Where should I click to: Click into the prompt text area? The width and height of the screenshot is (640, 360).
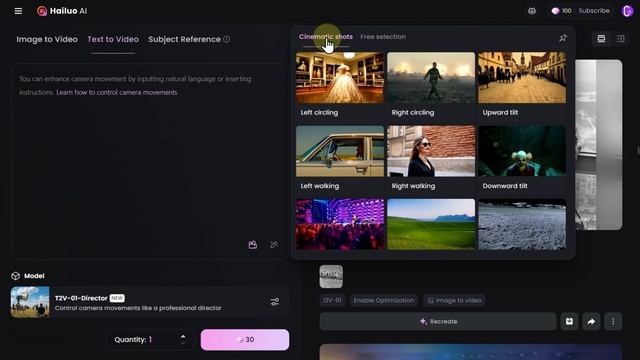149,163
